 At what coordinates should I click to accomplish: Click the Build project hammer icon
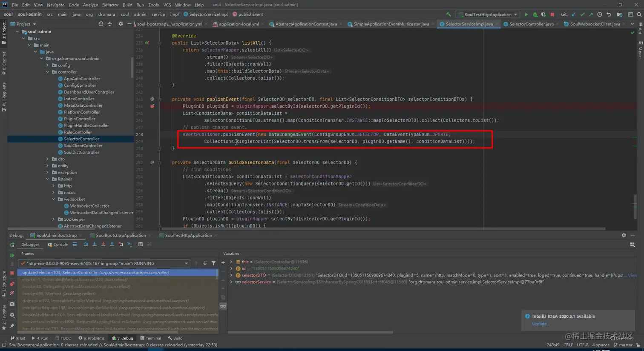point(448,14)
